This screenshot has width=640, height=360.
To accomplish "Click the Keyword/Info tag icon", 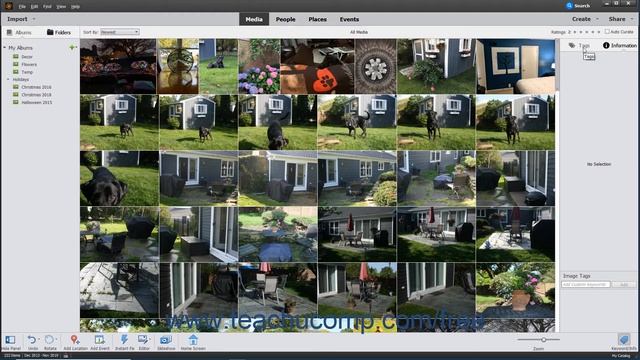I will pyautogui.click(x=623, y=340).
